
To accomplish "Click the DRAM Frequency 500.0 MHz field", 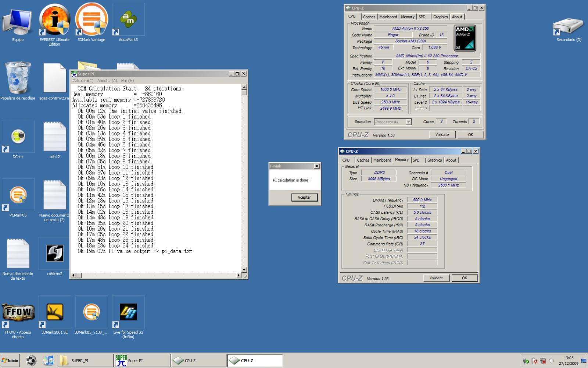I will pyautogui.click(x=422, y=200).
